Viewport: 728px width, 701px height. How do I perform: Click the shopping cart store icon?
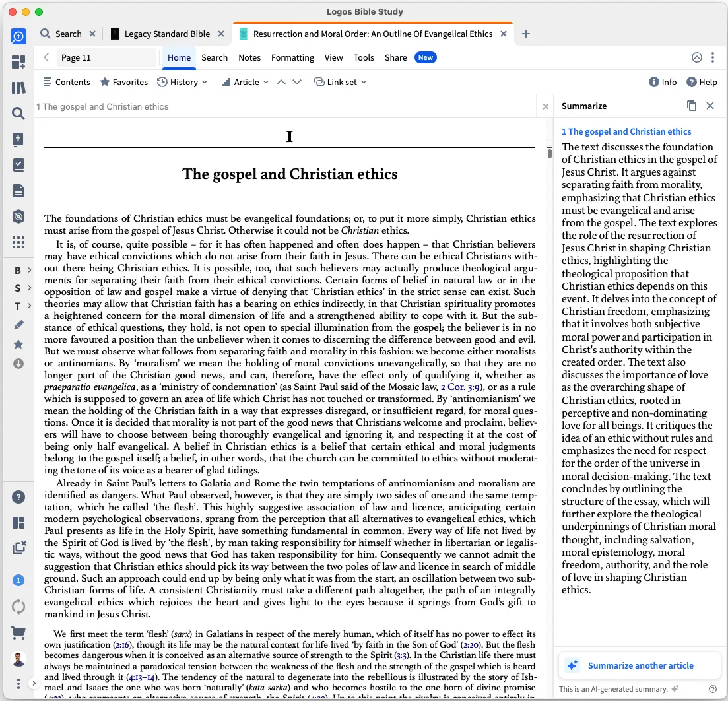[18, 632]
